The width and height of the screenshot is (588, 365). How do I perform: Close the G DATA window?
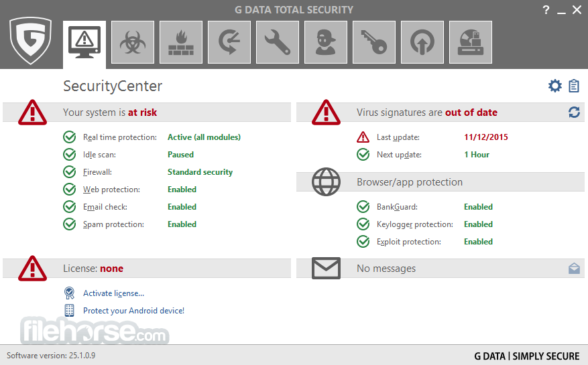(x=577, y=10)
